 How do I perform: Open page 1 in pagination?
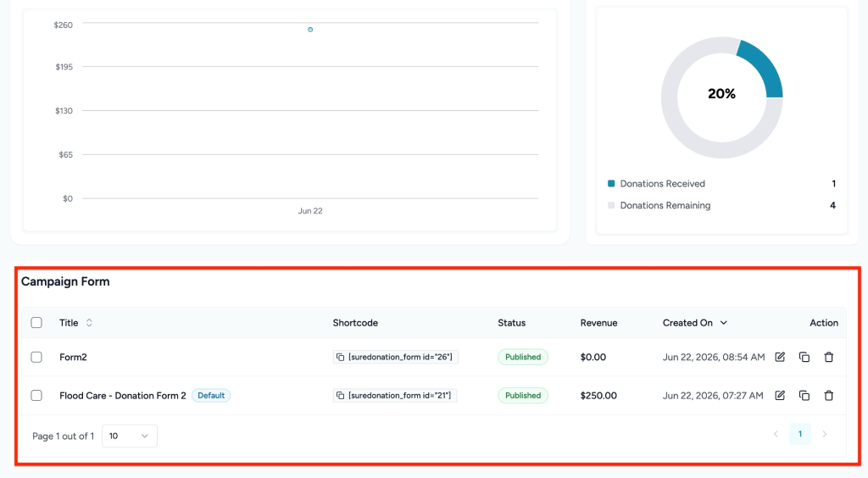(800, 434)
